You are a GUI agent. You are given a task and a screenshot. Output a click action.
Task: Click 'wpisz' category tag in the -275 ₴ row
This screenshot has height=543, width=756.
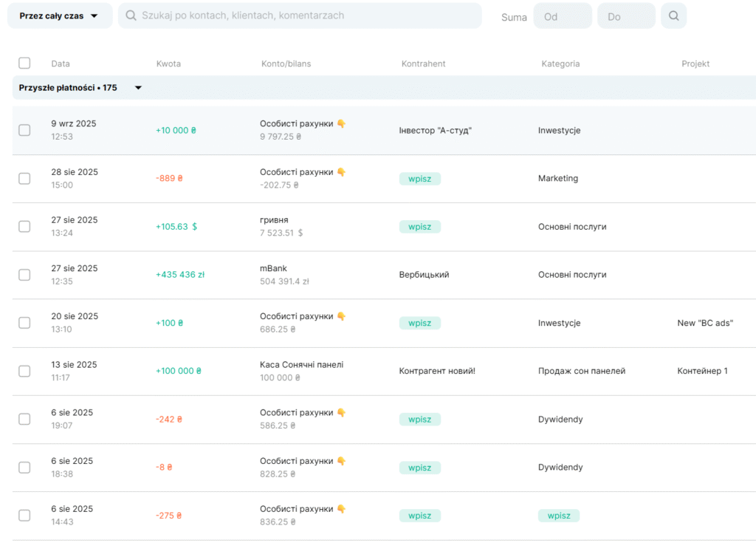[558, 516]
